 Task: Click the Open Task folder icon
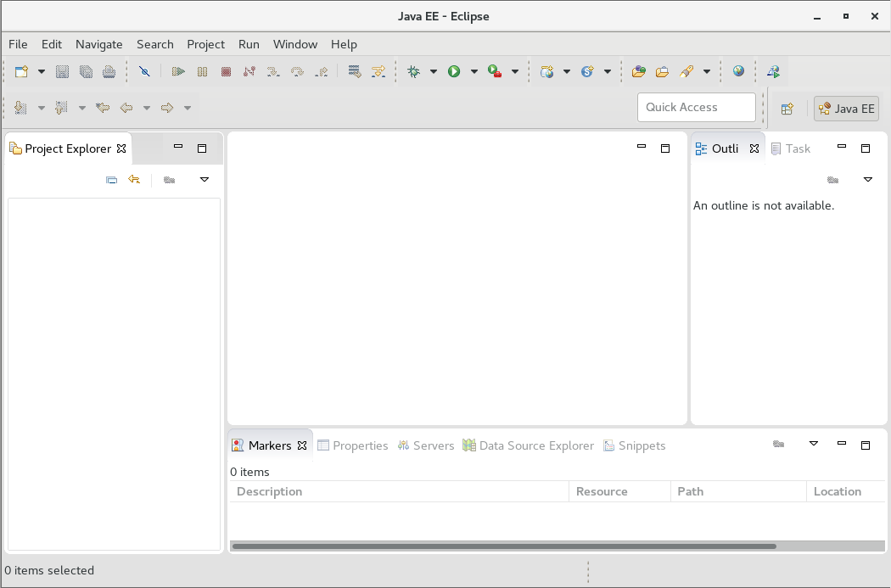[662, 71]
